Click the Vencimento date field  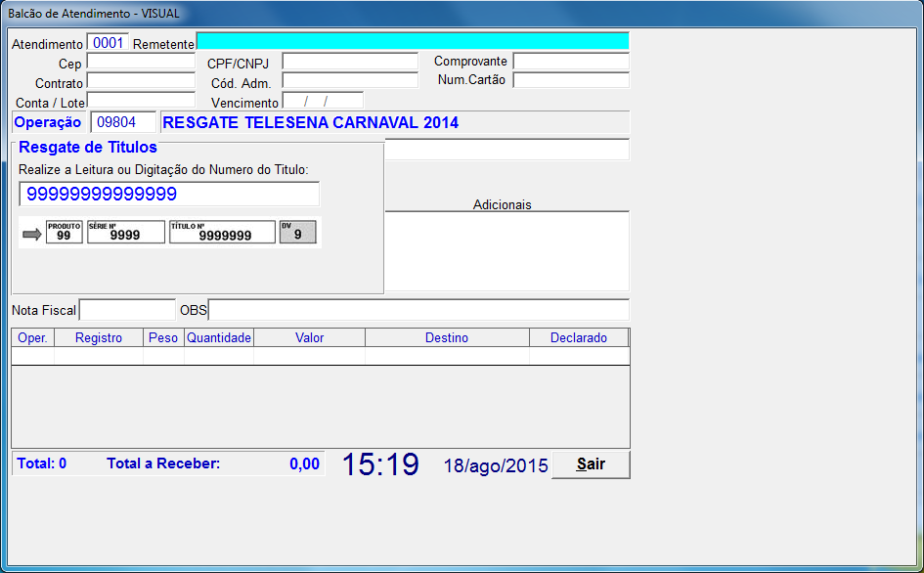(323, 100)
